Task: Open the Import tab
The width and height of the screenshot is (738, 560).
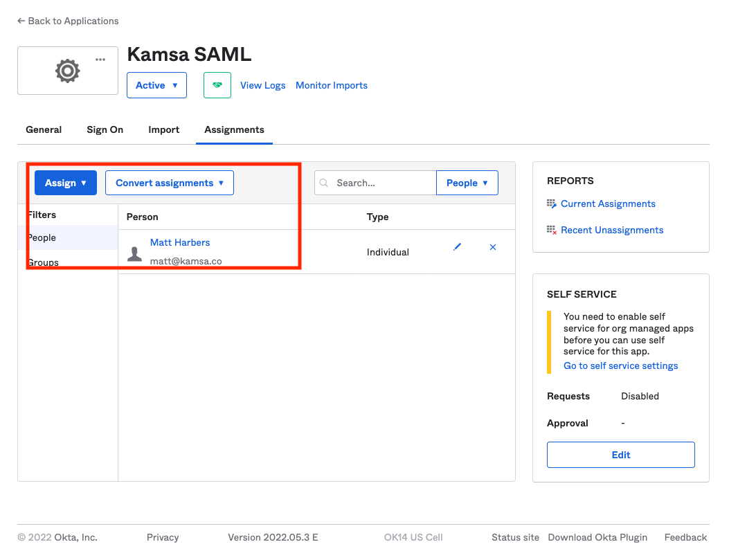Action: click(164, 129)
